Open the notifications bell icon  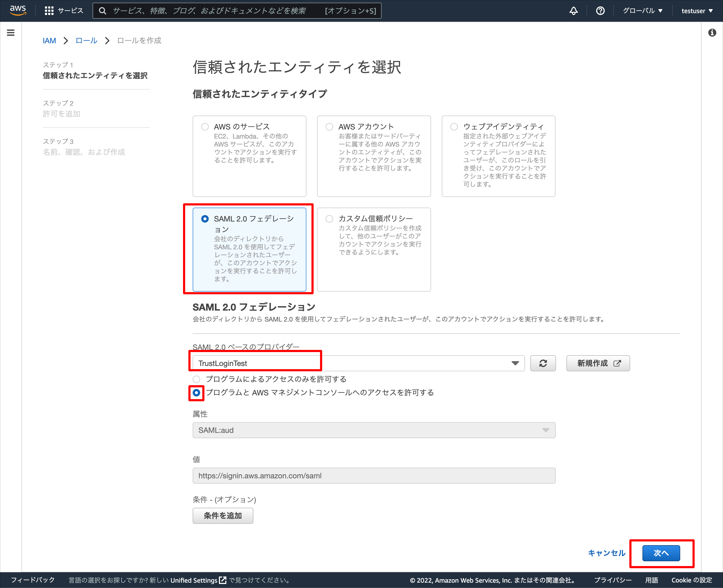(x=573, y=11)
